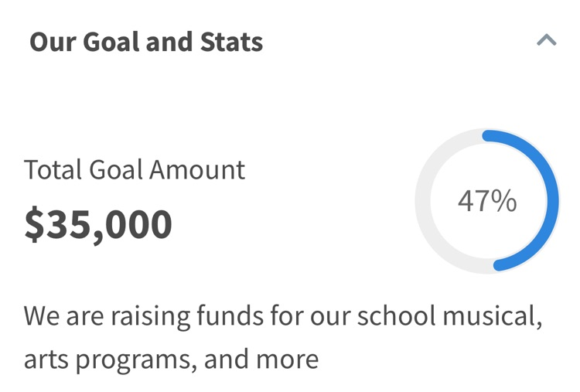Select the Total Goal Amount label
Image resolution: width=580 pixels, height=392 pixels.
click(x=134, y=169)
